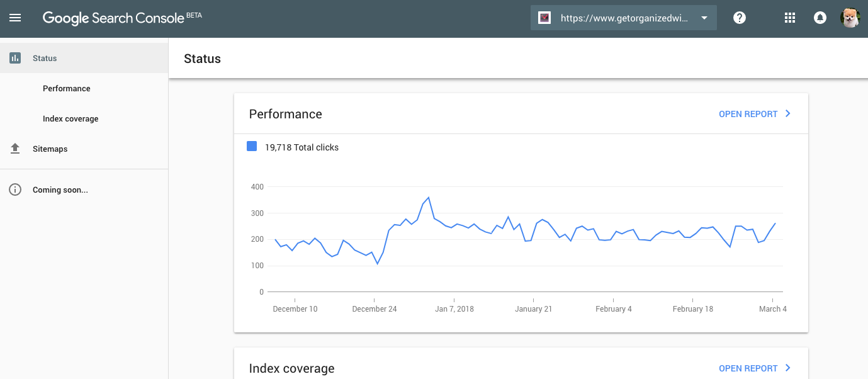Click the Sitemaps upload icon
868x379 pixels.
[15, 149]
